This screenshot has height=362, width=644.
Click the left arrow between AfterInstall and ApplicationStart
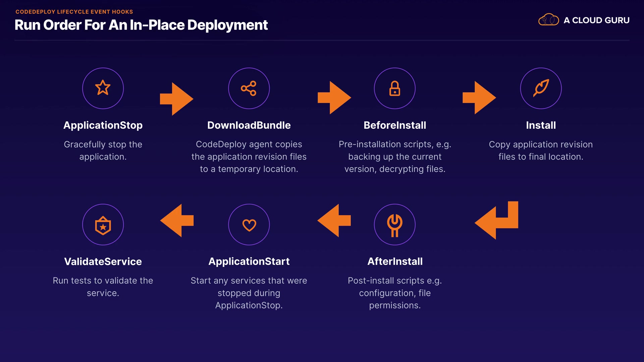point(334,221)
